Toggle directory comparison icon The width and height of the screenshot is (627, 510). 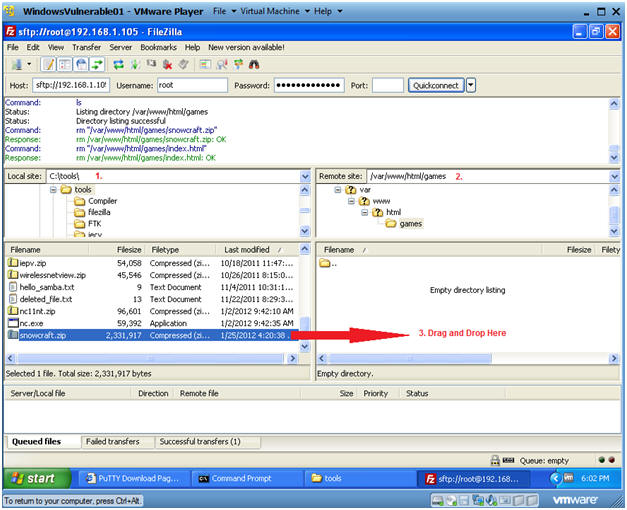pos(222,64)
